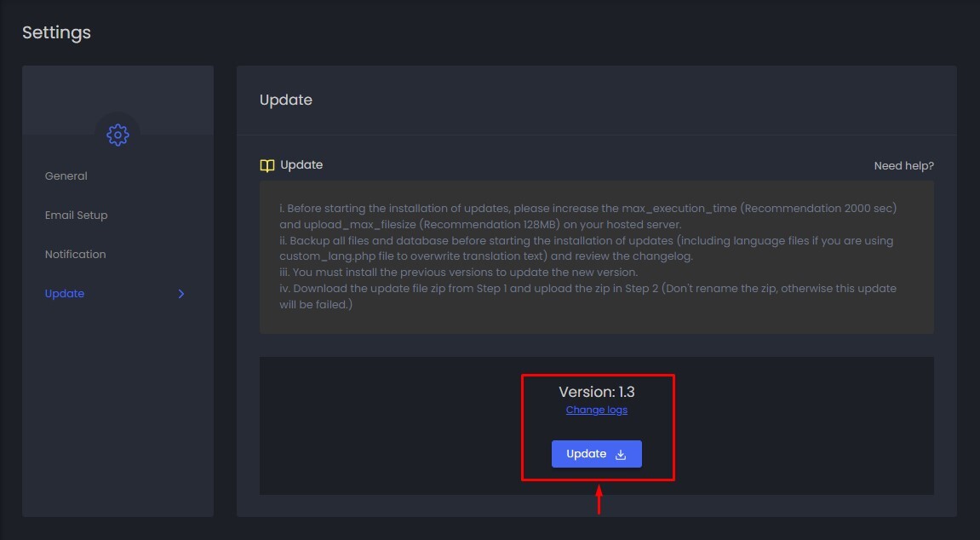980x540 pixels.
Task: View the Change logs link
Action: 596,410
